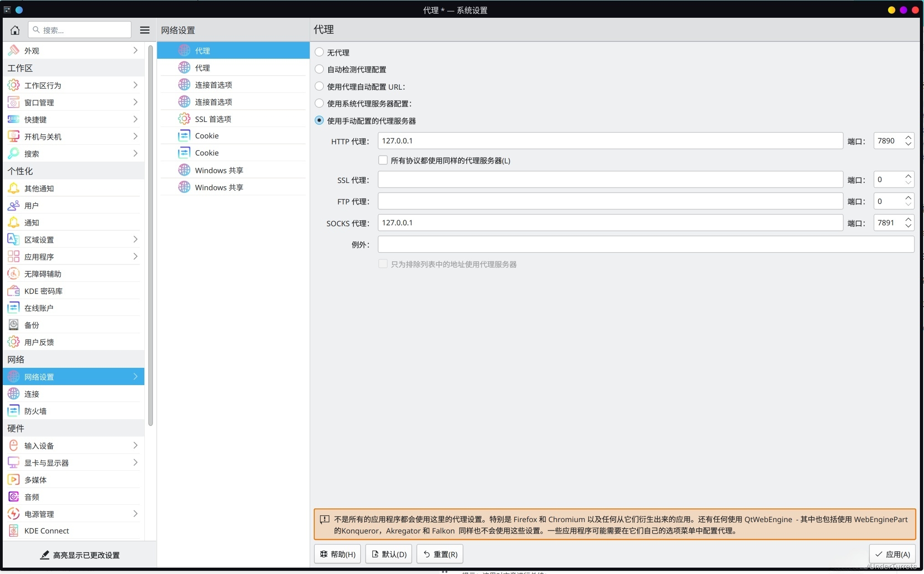Expand the 电源管理 chevron
This screenshot has height=574, width=924.
pos(135,513)
